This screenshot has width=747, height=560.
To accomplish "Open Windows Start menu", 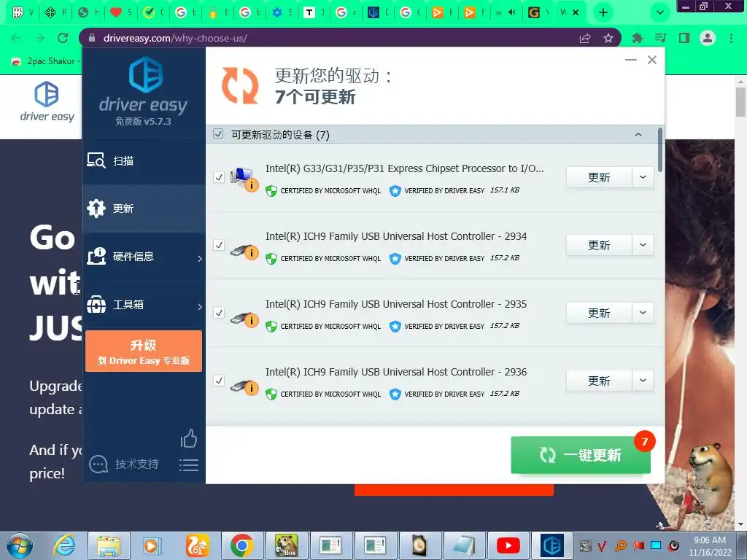I will (x=20, y=545).
